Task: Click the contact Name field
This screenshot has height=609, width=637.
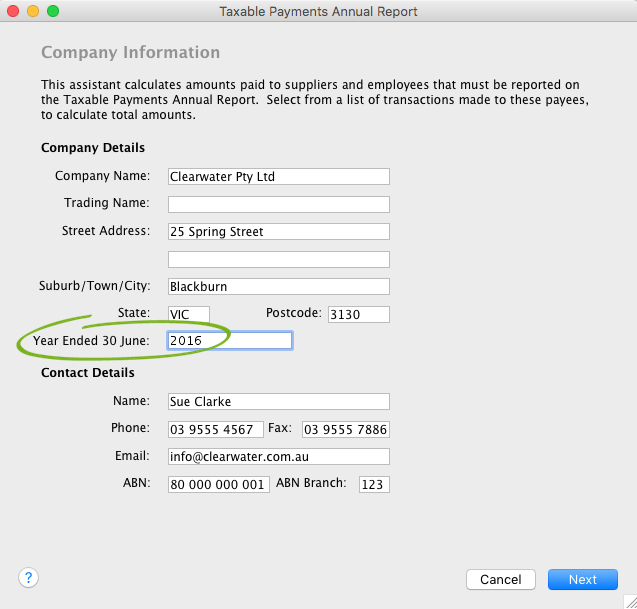Action: pyautogui.click(x=278, y=402)
